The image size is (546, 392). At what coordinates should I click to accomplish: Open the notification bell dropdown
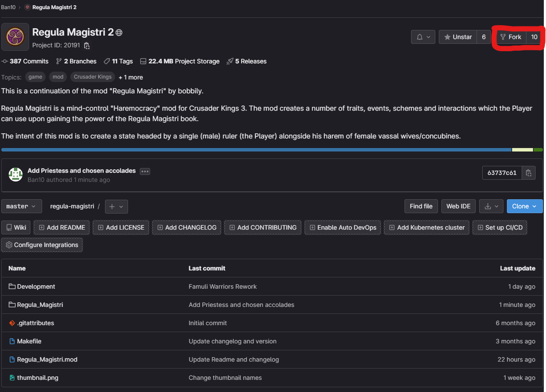(x=423, y=37)
